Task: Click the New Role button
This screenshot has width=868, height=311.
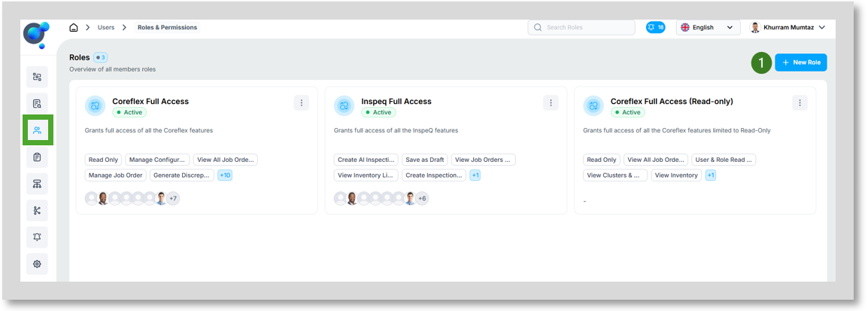Action: pyautogui.click(x=801, y=63)
